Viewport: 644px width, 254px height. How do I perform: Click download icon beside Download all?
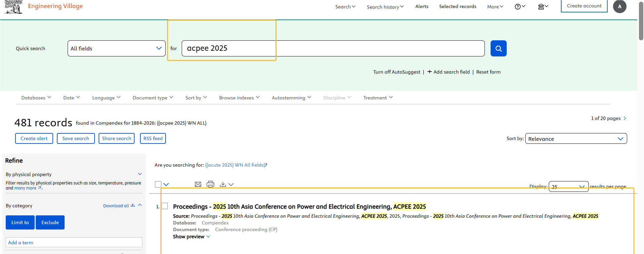pyautogui.click(x=133, y=205)
